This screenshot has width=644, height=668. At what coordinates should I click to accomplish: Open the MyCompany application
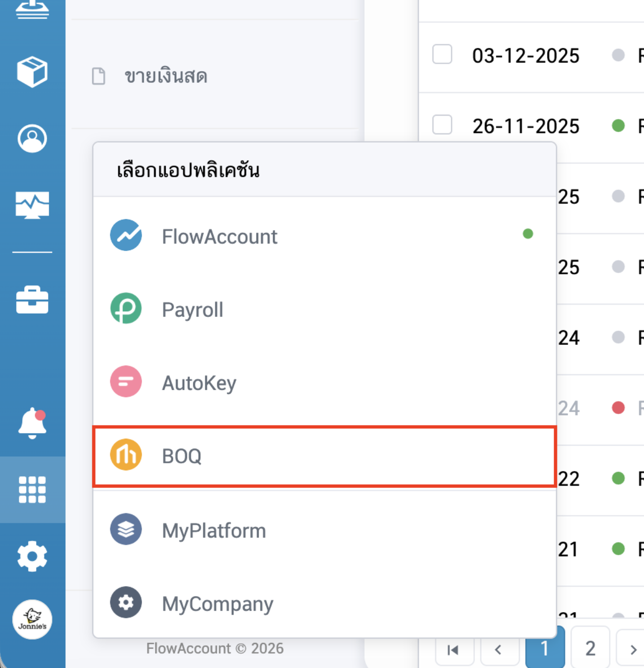pos(324,603)
